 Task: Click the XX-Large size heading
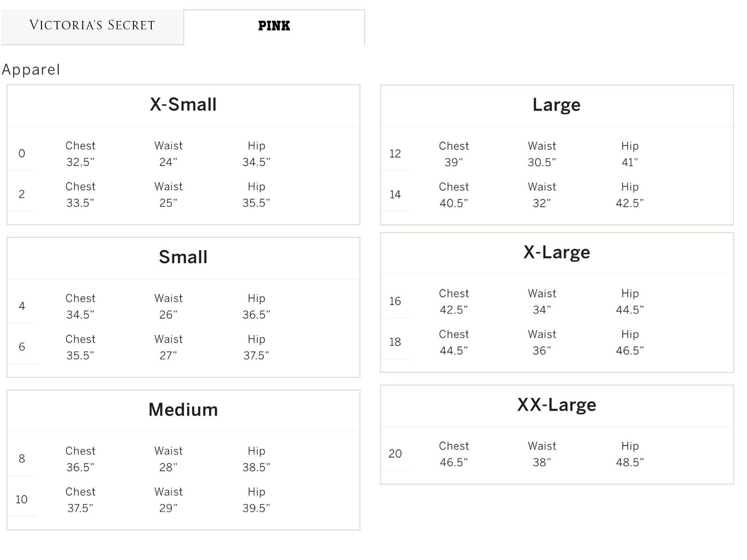pos(557,405)
